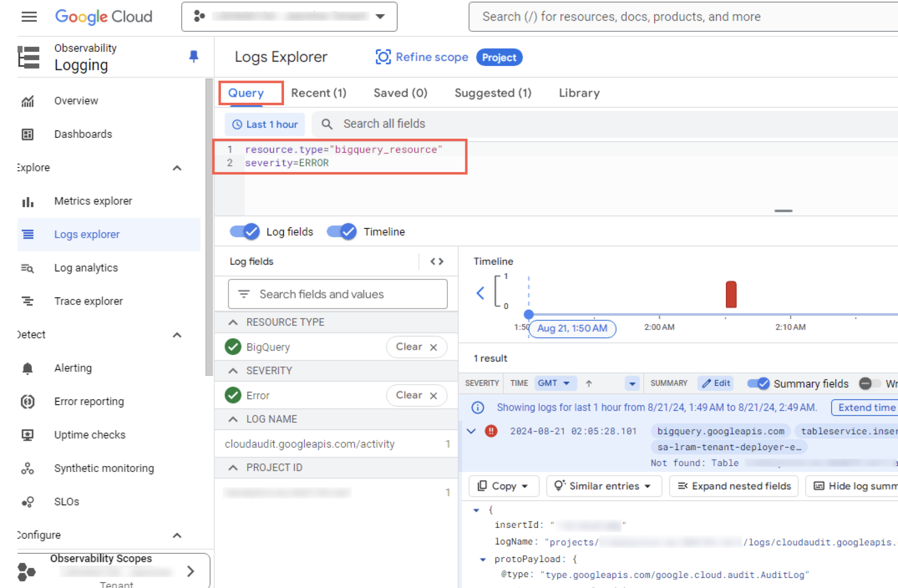
Task: Click the query editor resize handle
Action: [783, 211]
